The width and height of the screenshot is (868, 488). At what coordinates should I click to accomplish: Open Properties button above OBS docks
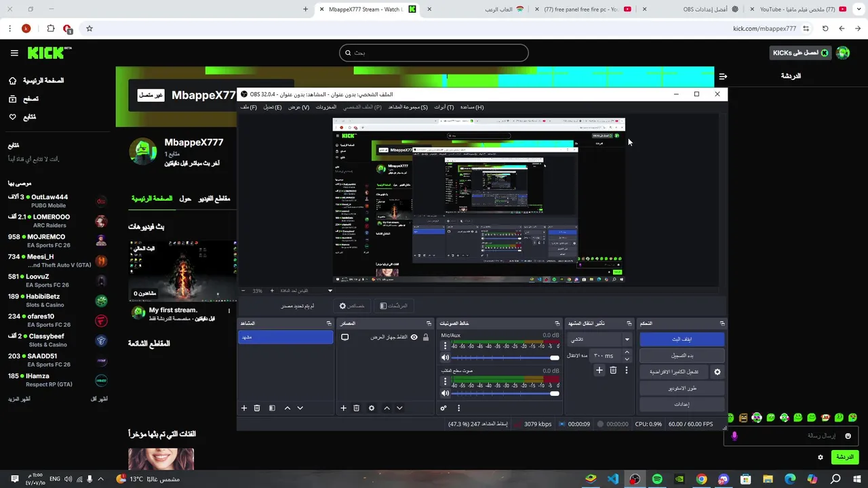[352, 306]
